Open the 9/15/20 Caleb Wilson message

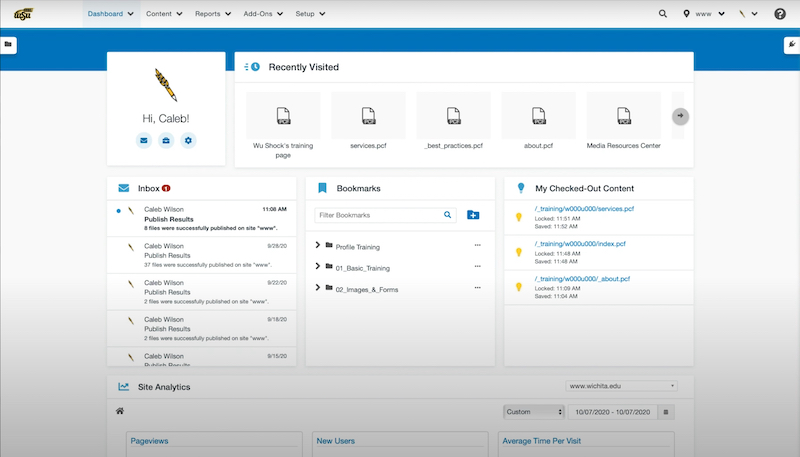tap(202, 357)
